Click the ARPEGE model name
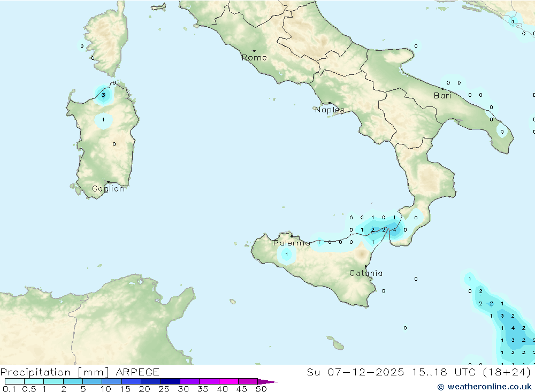 point(137,372)
